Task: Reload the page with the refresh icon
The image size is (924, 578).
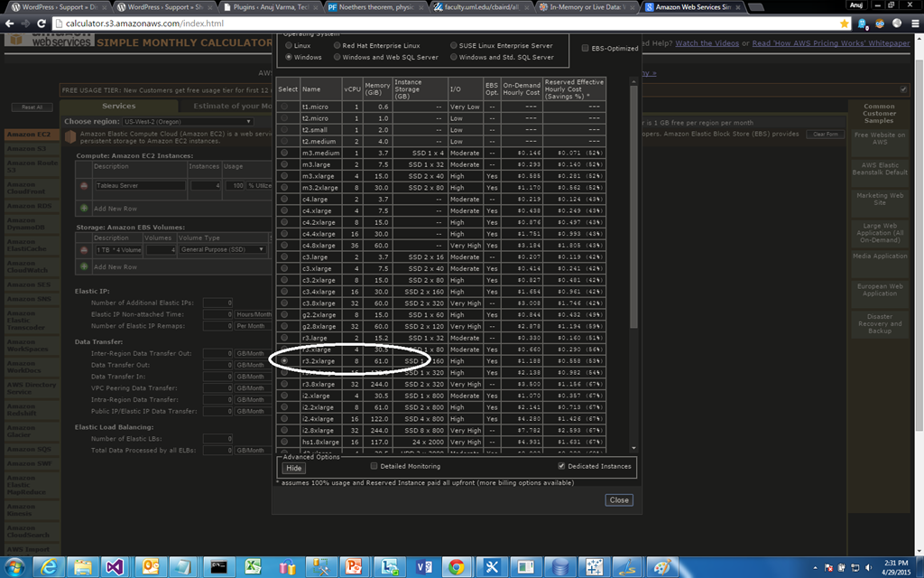Action: [x=42, y=23]
